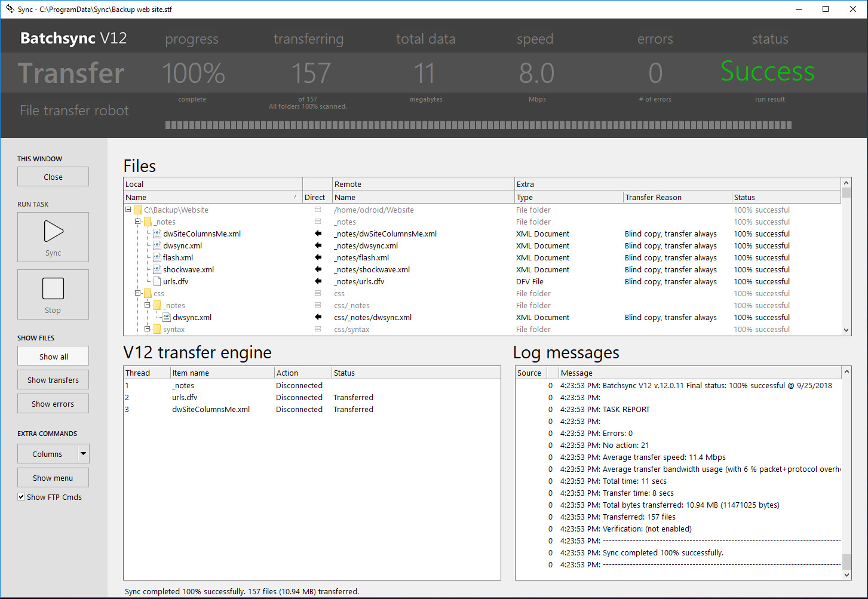This screenshot has height=599, width=868.
Task: Click the log line 'Average transfer speed: 11.4 Mbps'
Action: click(x=678, y=457)
